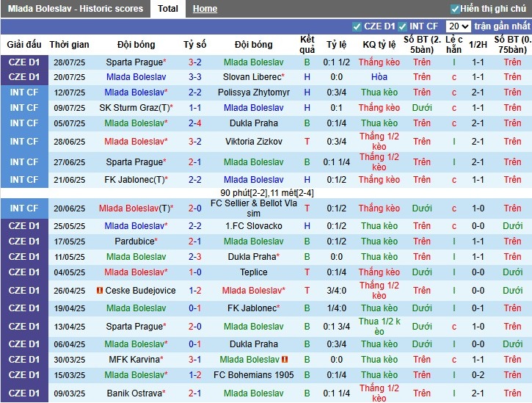Click Dukla Praha team on 11/05/25
The width and height of the screenshot is (532, 403).
point(252,257)
